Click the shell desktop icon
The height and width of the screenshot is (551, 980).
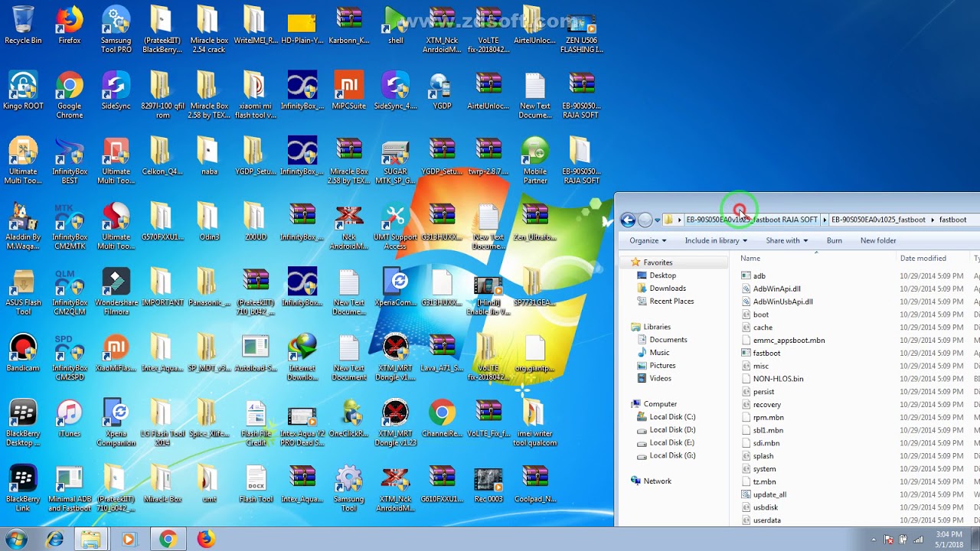tap(395, 25)
